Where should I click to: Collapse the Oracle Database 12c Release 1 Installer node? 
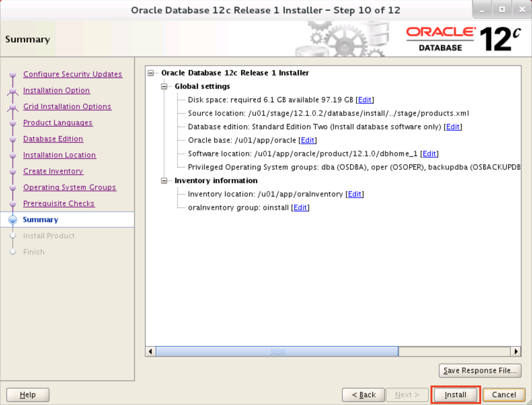[x=151, y=73]
